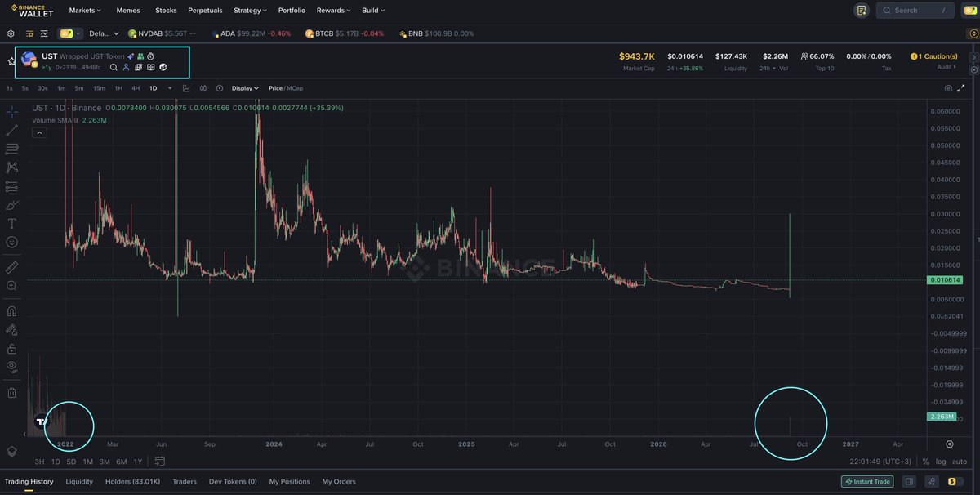
Task: Toggle log scale on chart
Action: (942, 462)
